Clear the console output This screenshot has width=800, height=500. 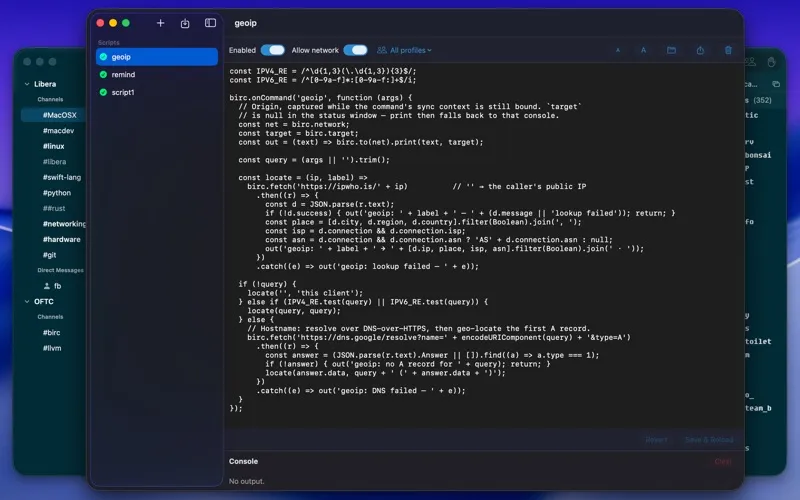[723, 461]
